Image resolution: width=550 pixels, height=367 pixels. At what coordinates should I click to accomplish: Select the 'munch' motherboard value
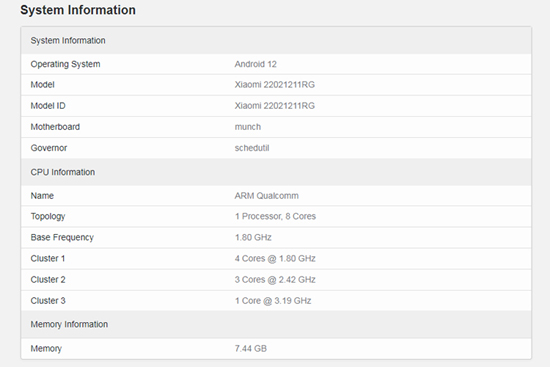[x=248, y=127]
